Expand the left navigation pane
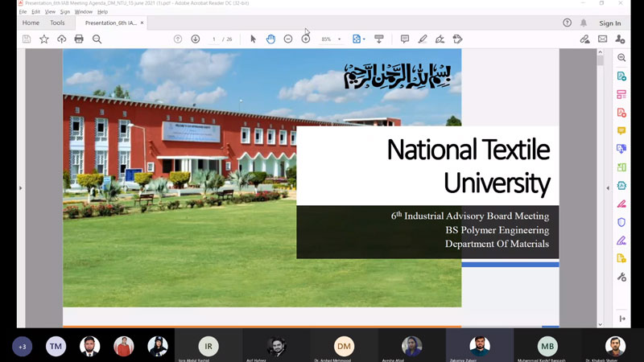This screenshot has height=362, width=644. click(20, 187)
